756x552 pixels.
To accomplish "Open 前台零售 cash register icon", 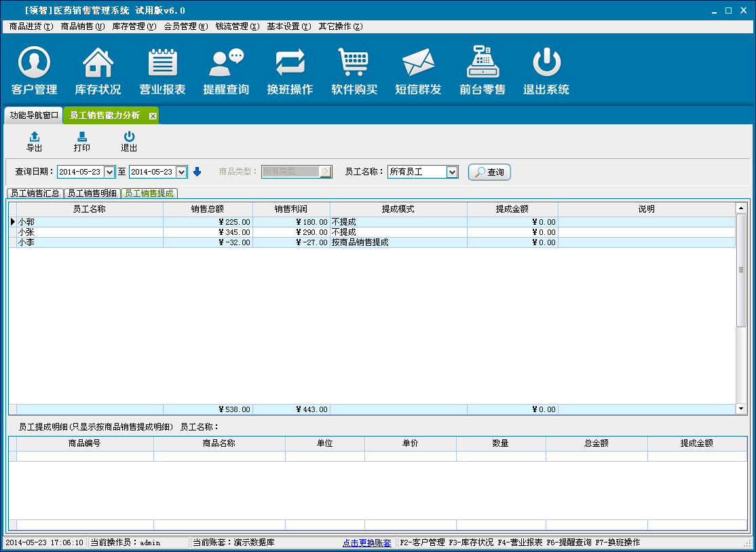I will [x=482, y=64].
